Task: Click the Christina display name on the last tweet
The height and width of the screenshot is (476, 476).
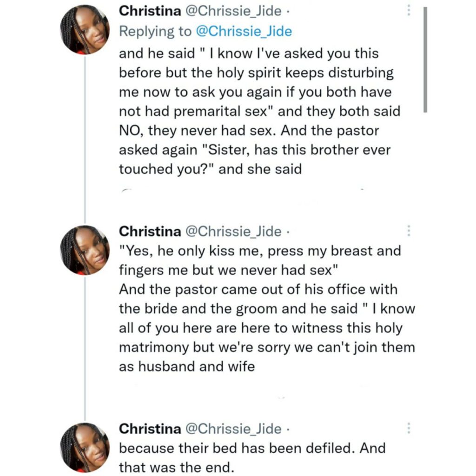Action: pos(150,429)
